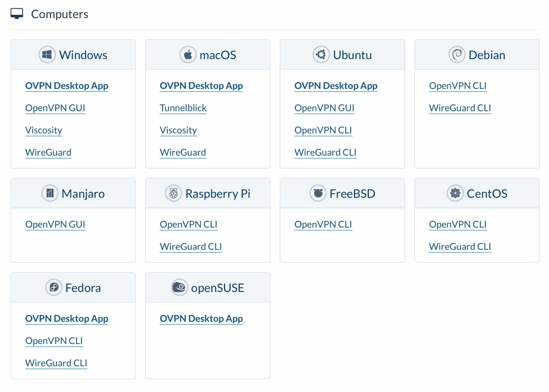
Task: Click the Computers monitor icon
Action: [17, 14]
